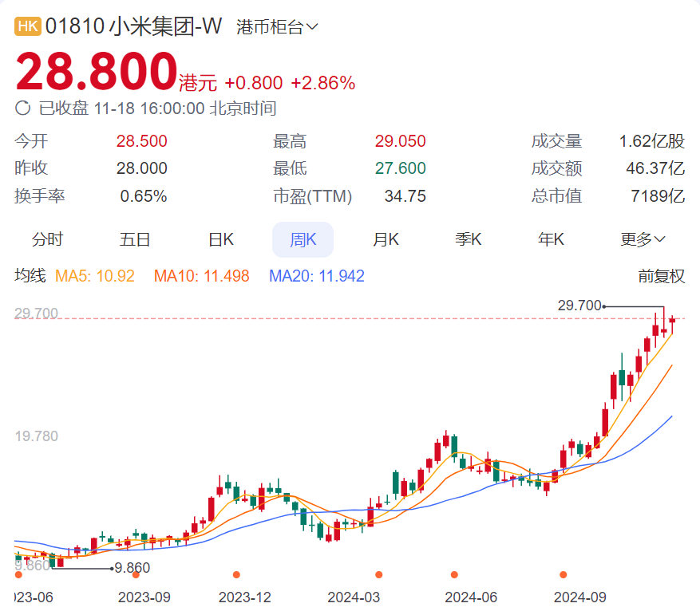Switch to the 分时 chart tab

click(47, 239)
